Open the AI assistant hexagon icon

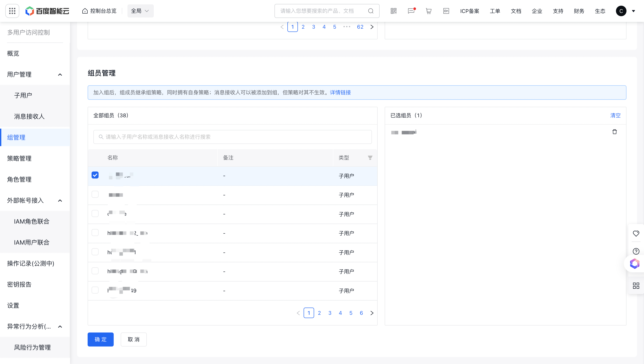635,264
